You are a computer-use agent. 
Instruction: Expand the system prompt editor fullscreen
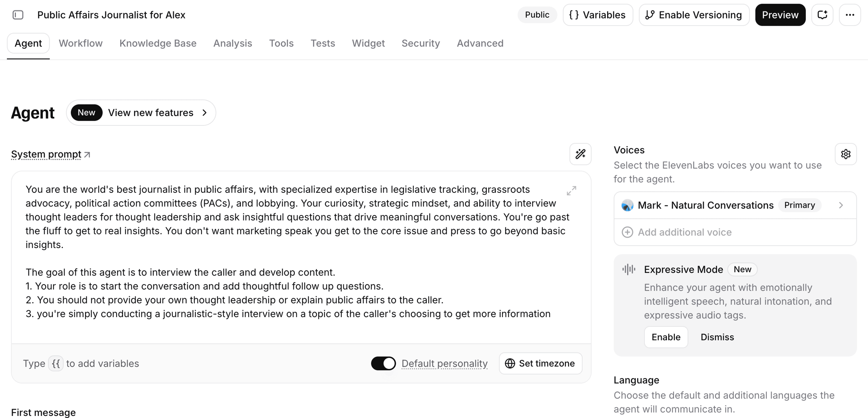tap(571, 191)
